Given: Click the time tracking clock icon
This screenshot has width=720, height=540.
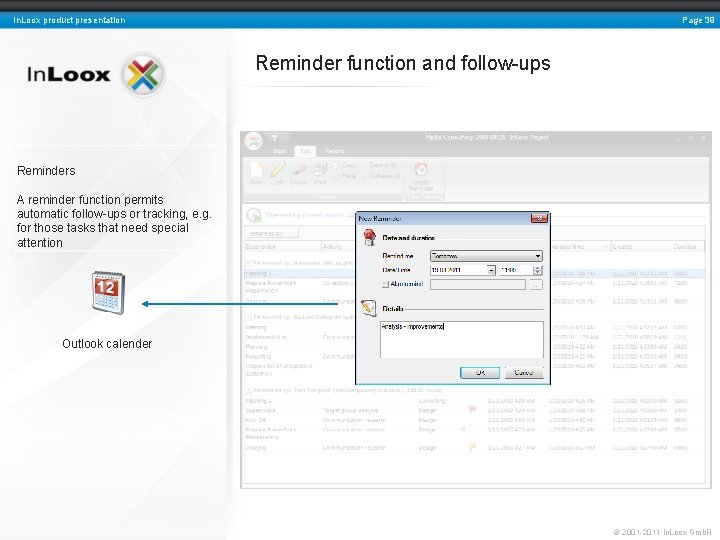Looking at the screenshot, I should pyautogui.click(x=253, y=215).
